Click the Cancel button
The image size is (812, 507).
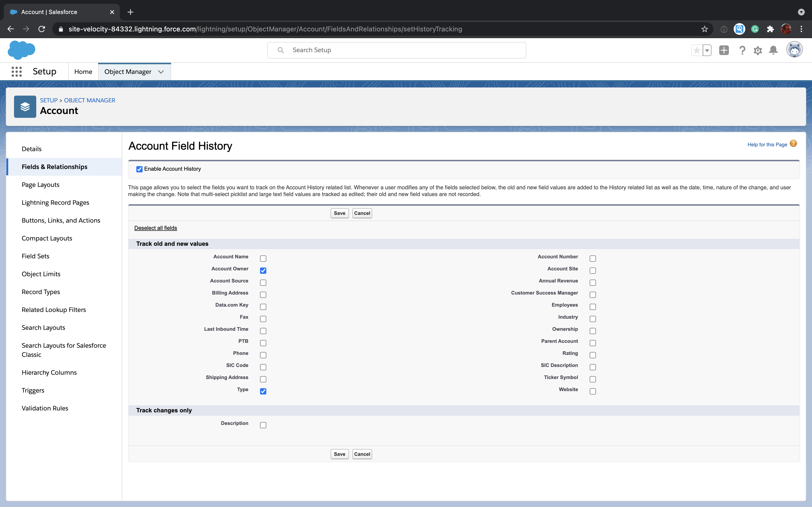click(362, 213)
